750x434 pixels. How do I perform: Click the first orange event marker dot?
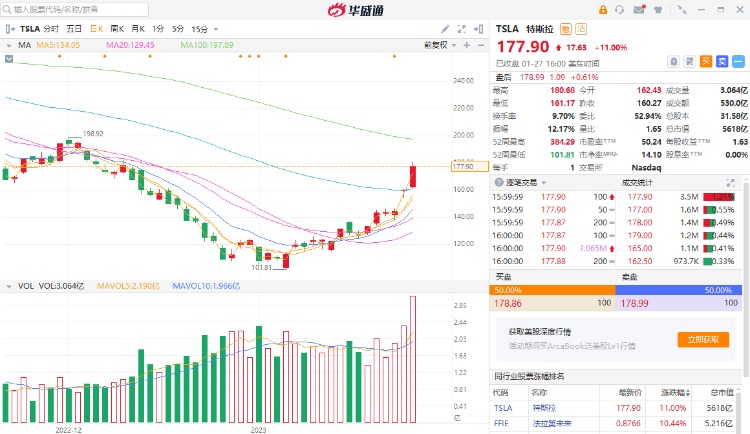coord(59,56)
